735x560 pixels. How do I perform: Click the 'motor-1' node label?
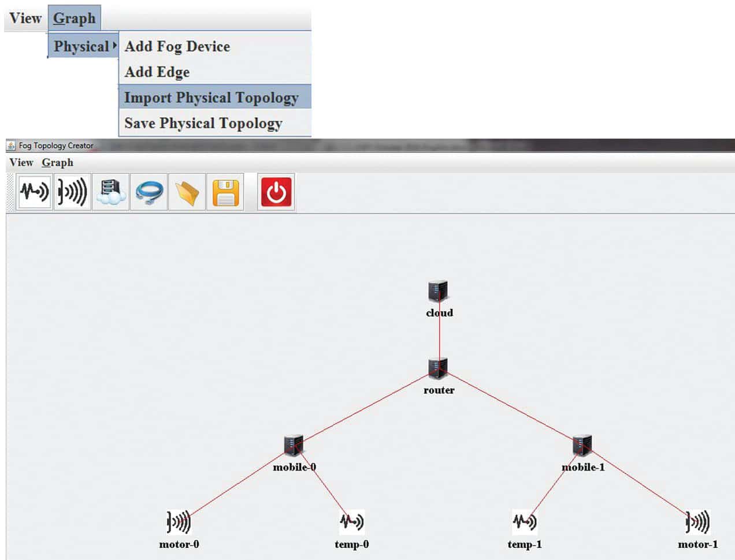697,544
